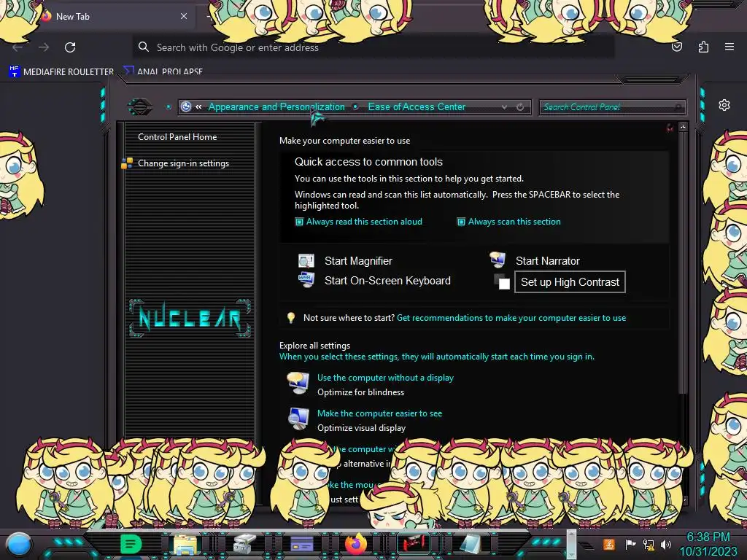Screen dimensions: 747x560
Task: Click the taskbar overflow scroll arrows
Action: click(x=570, y=544)
